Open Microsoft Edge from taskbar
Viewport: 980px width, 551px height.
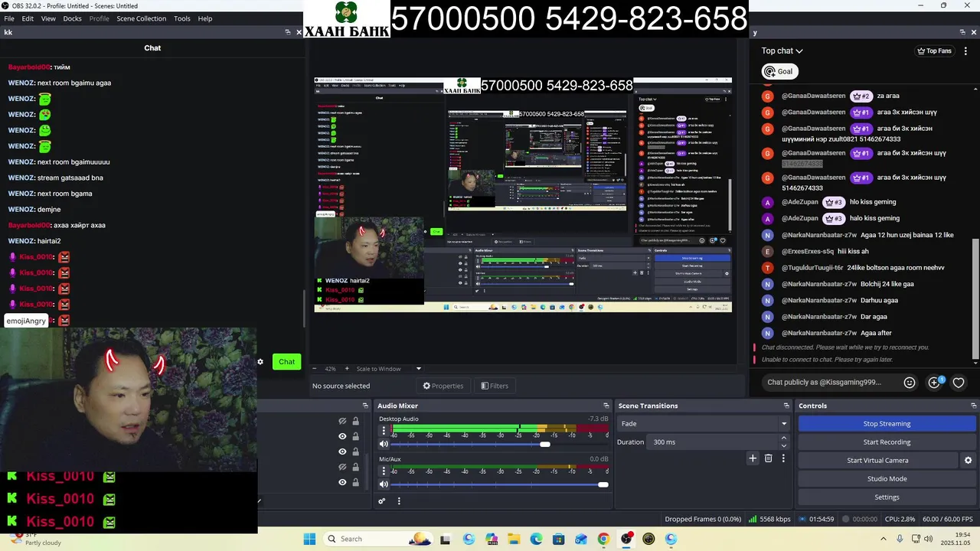pyautogui.click(x=536, y=539)
